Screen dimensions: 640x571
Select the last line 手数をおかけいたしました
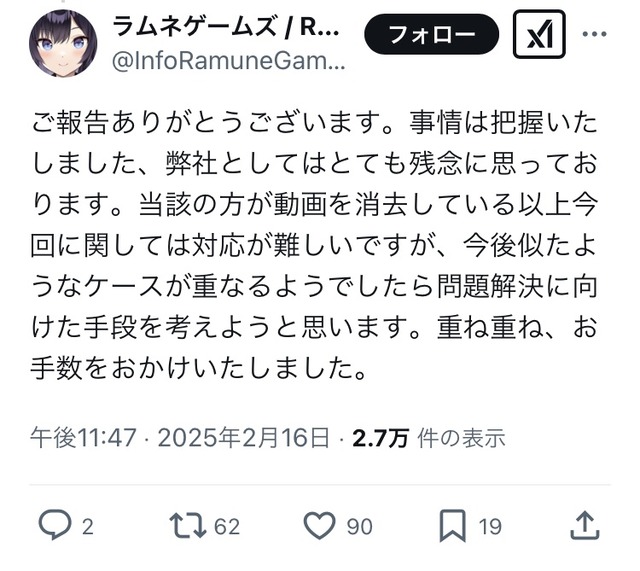198,368
